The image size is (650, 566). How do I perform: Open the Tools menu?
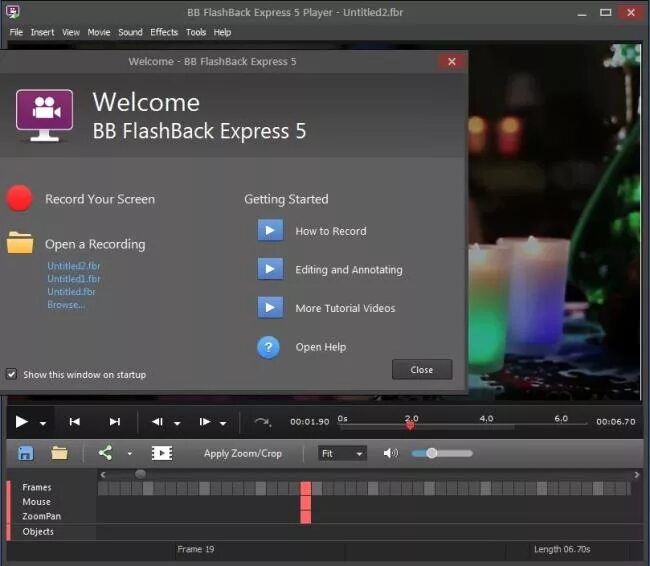(x=196, y=32)
